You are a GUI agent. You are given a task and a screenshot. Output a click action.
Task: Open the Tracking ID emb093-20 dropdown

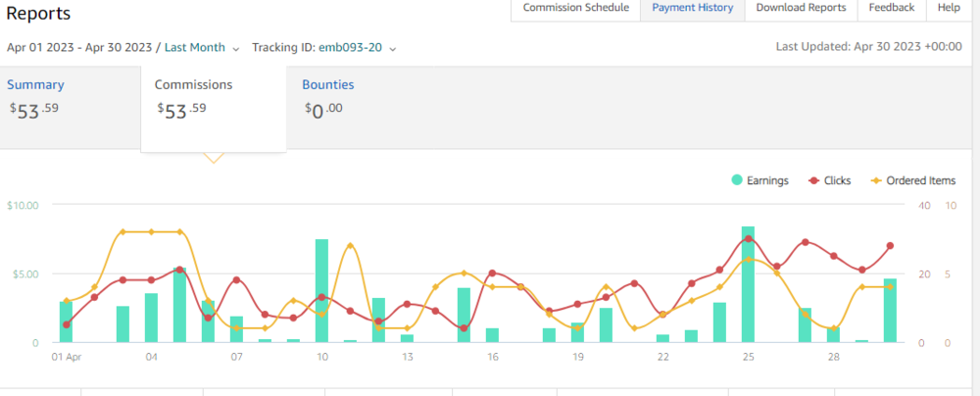[x=392, y=48]
